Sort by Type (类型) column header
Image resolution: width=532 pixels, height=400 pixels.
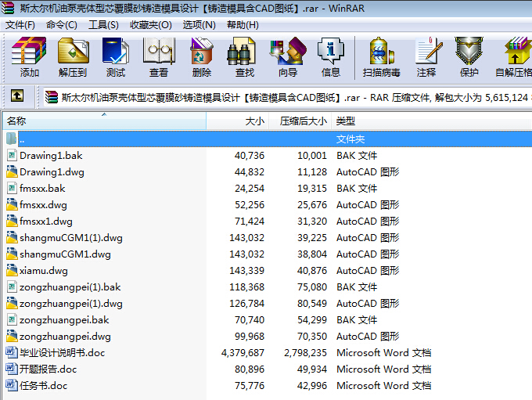tap(432, 121)
